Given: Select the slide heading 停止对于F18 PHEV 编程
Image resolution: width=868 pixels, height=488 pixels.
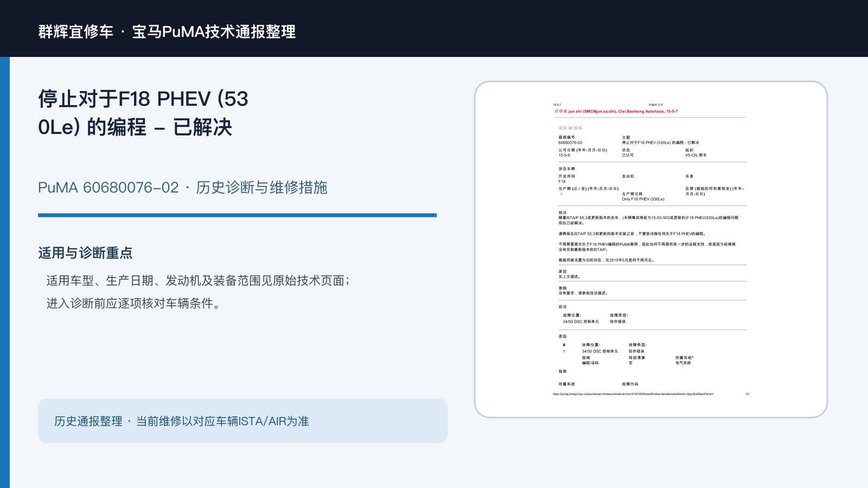Looking at the screenshot, I should (x=143, y=113).
